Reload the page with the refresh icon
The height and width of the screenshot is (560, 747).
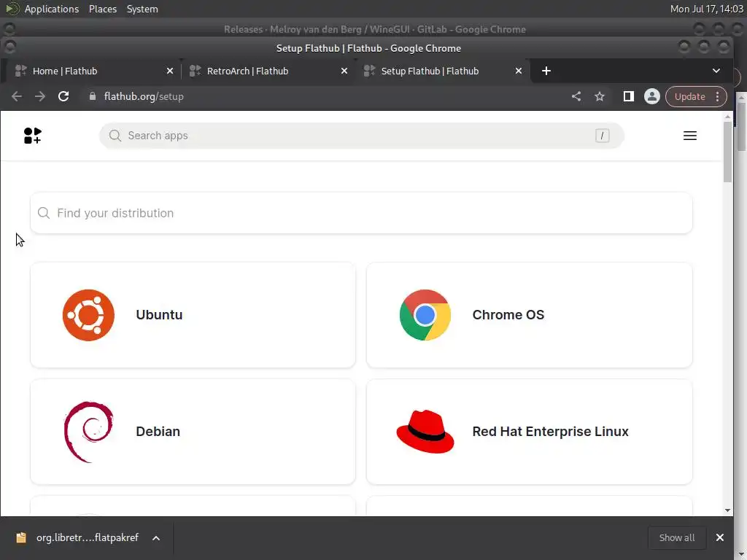click(x=63, y=96)
